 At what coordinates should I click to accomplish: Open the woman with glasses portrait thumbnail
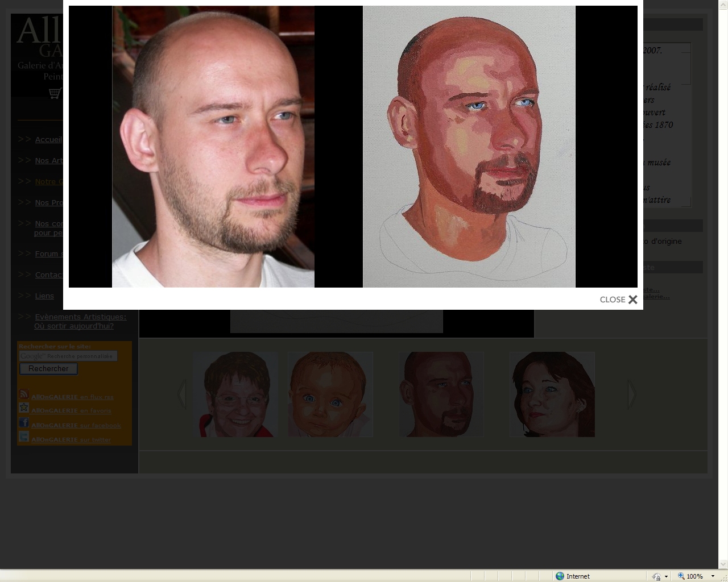click(235, 394)
